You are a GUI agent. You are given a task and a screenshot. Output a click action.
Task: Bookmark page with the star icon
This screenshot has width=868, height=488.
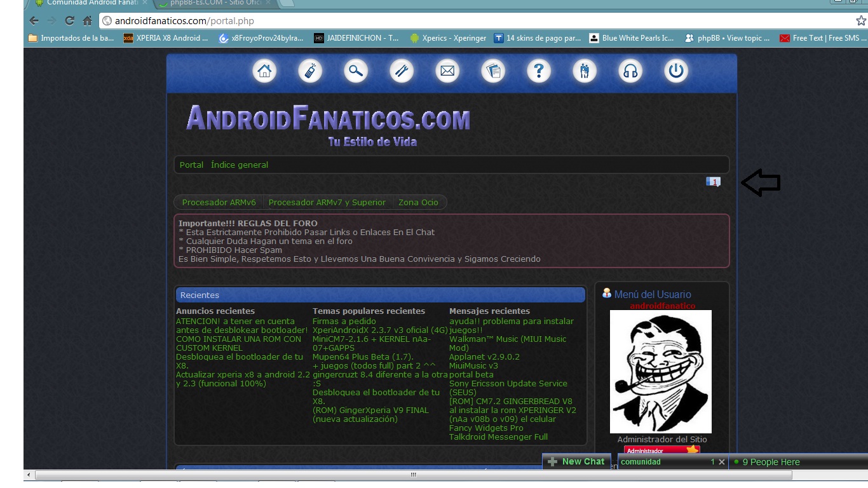coord(860,21)
